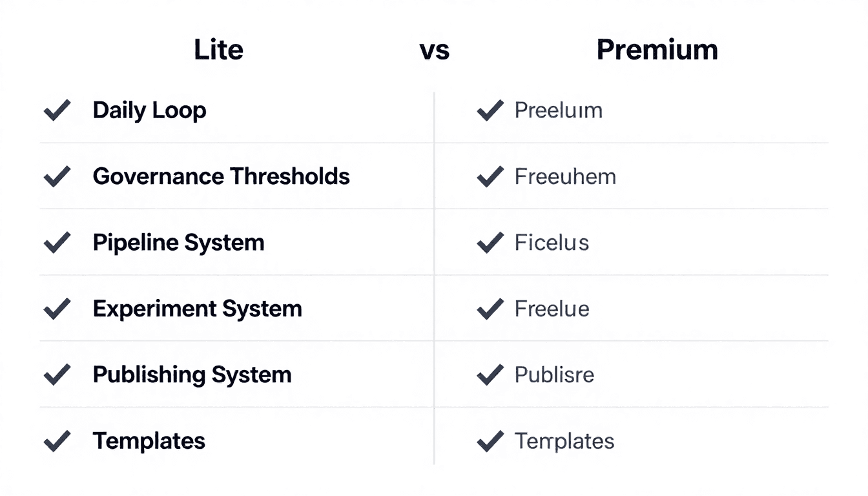Click the Lite column heading
This screenshot has height=496, width=868.
pyautogui.click(x=218, y=50)
